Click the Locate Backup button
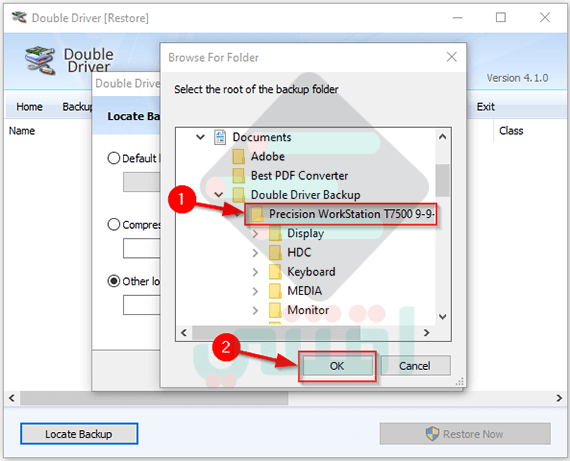Screen dimensions: 570x461 click(79, 434)
